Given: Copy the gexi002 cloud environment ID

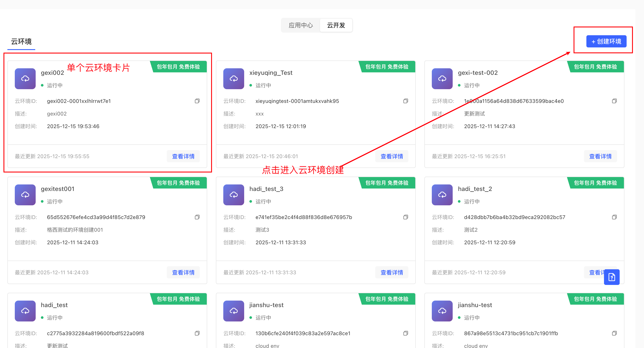Looking at the screenshot, I should pos(197,101).
